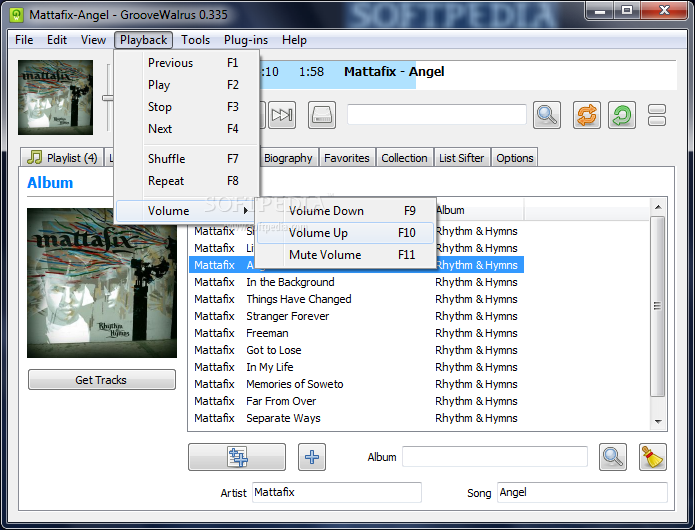
Task: Open the View menu
Action: (x=93, y=40)
